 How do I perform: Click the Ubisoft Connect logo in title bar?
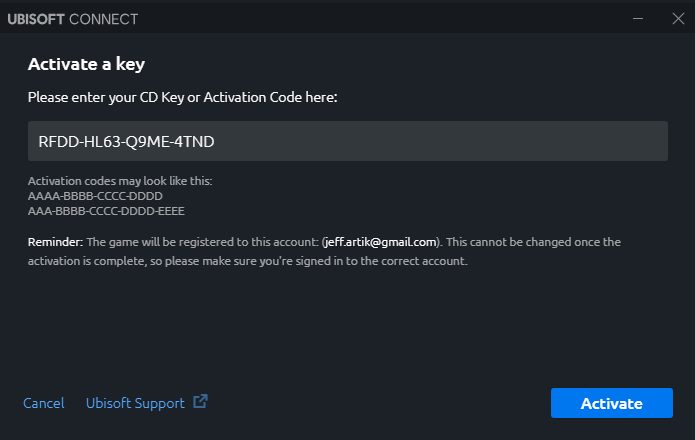coord(73,19)
